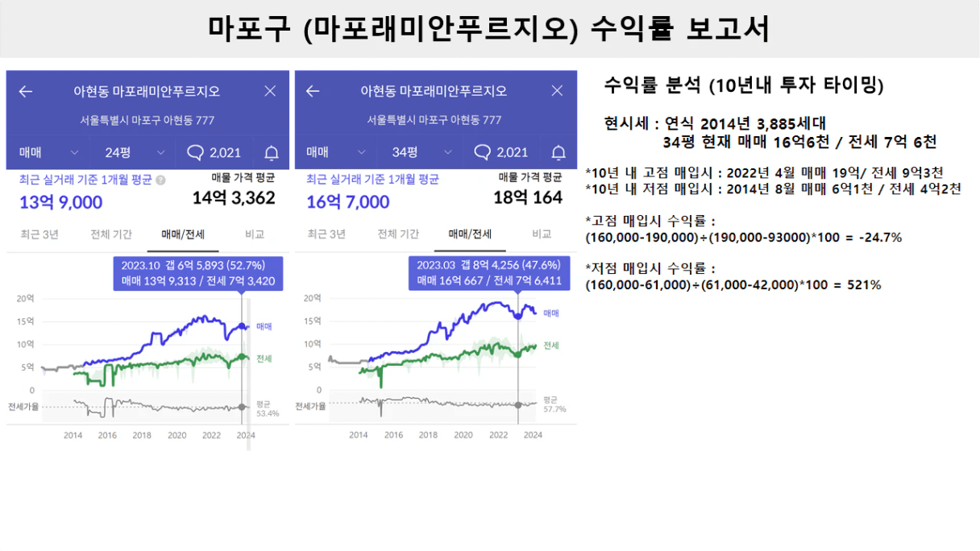This screenshot has height=551, width=980.
Task: Click the report title 마포구 수익률 보고서
Action: pos(489,28)
